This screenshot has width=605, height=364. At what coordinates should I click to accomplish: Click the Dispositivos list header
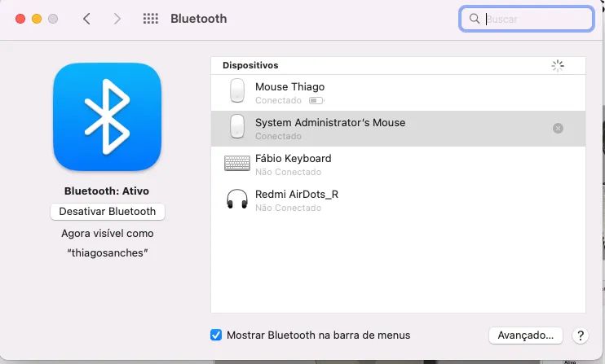pyautogui.click(x=398, y=65)
